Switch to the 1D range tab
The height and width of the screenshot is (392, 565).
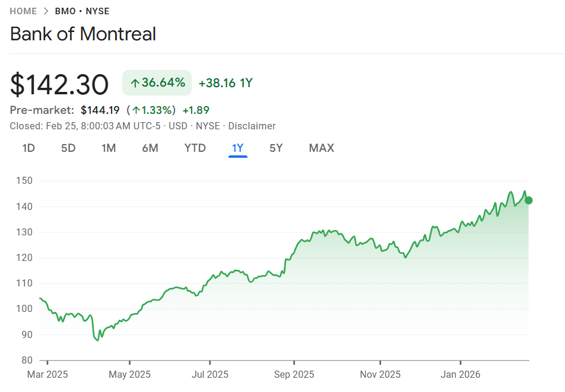pos(28,148)
